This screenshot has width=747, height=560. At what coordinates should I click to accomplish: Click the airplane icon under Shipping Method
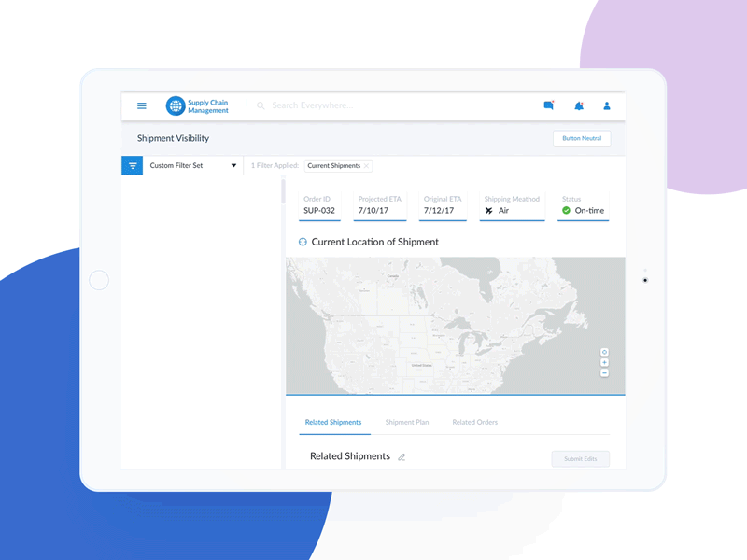click(x=488, y=211)
